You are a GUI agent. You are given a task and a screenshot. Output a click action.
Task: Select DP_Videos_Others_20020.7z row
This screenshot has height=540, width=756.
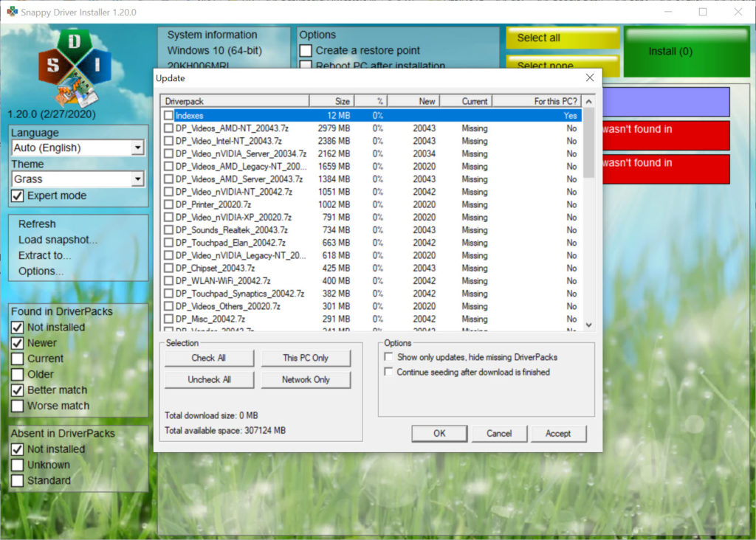(371, 306)
